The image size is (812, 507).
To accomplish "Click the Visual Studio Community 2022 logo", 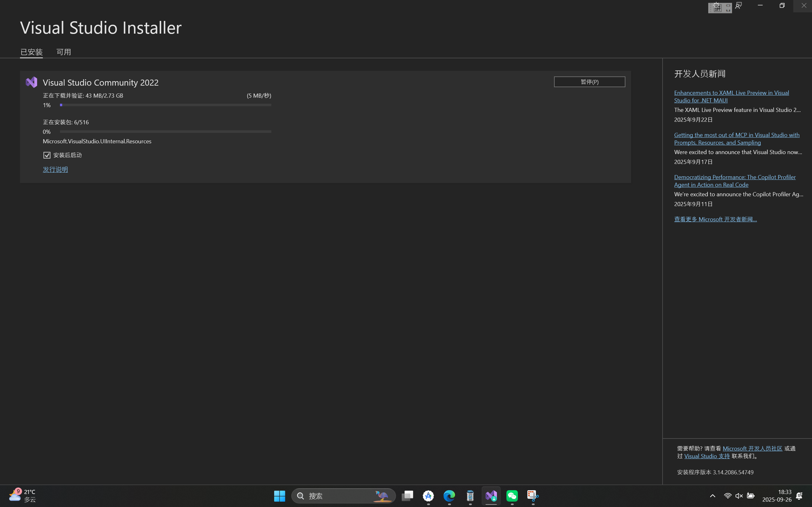I will tap(31, 82).
